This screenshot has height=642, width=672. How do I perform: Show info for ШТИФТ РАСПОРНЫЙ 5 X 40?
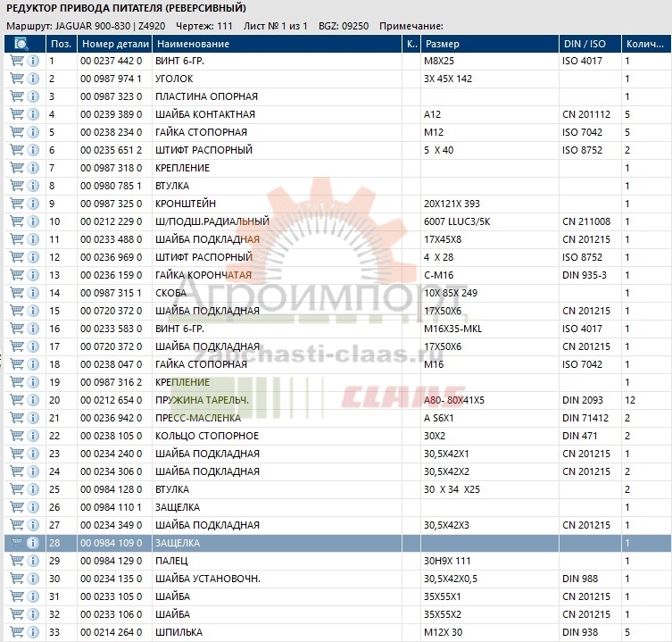pyautogui.click(x=33, y=150)
